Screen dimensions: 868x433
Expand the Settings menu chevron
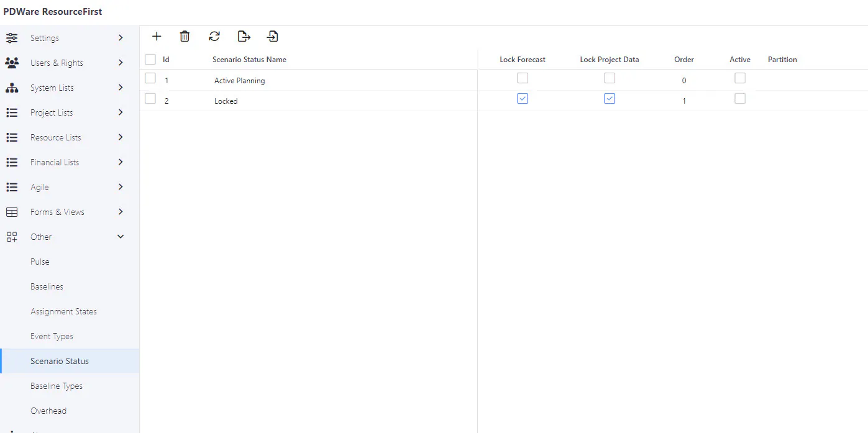[121, 38]
